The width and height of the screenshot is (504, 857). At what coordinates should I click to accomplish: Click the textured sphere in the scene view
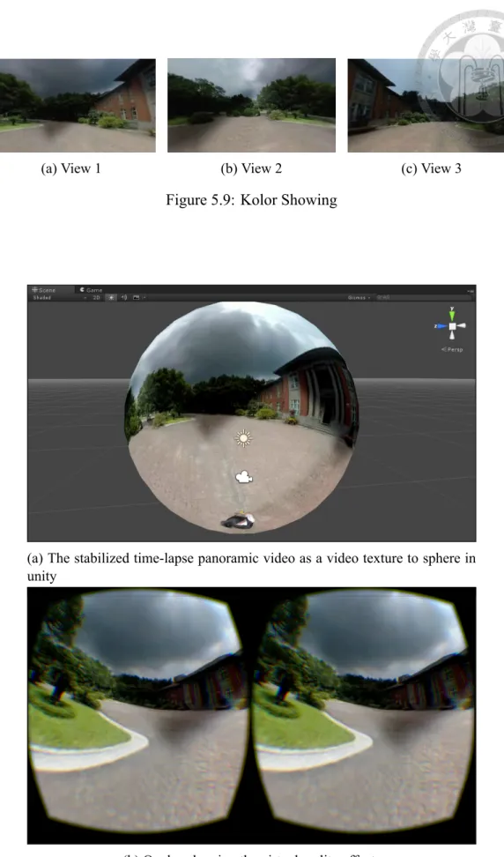coord(242,418)
